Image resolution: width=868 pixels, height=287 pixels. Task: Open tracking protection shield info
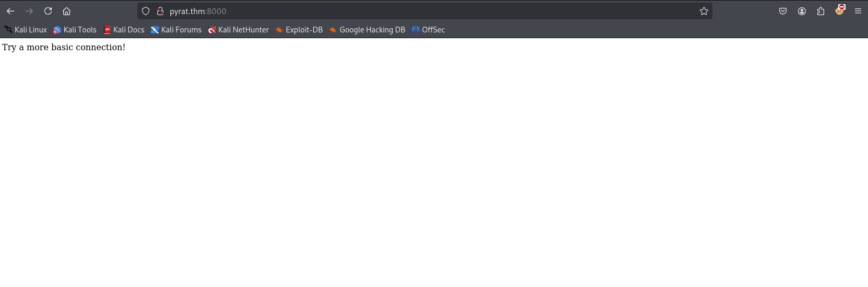pos(146,11)
